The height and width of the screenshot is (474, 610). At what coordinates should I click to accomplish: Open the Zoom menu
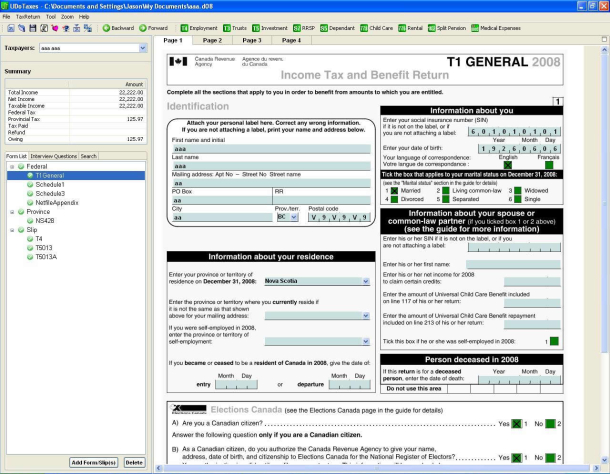[x=67, y=17]
